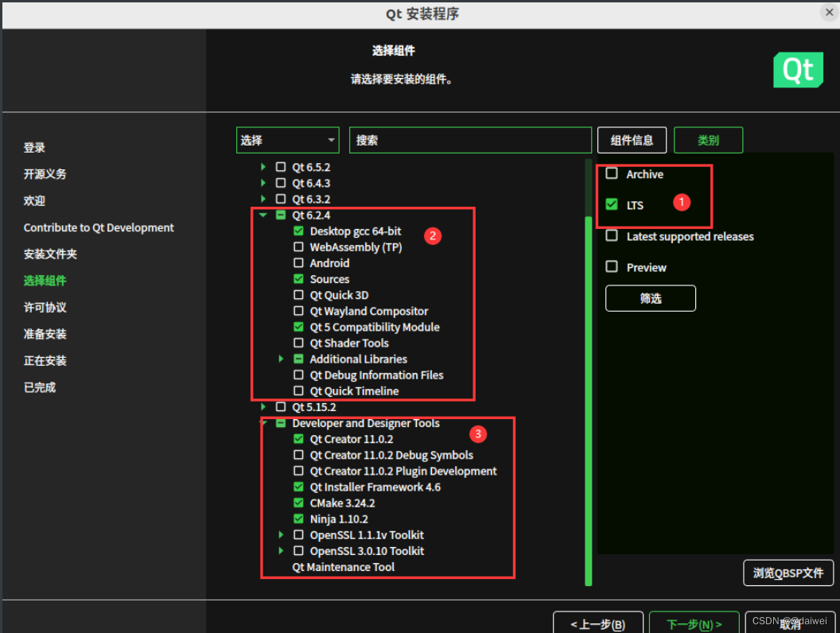840x633 pixels.
Task: Toggle Additional Libraries checkbox
Action: click(298, 359)
